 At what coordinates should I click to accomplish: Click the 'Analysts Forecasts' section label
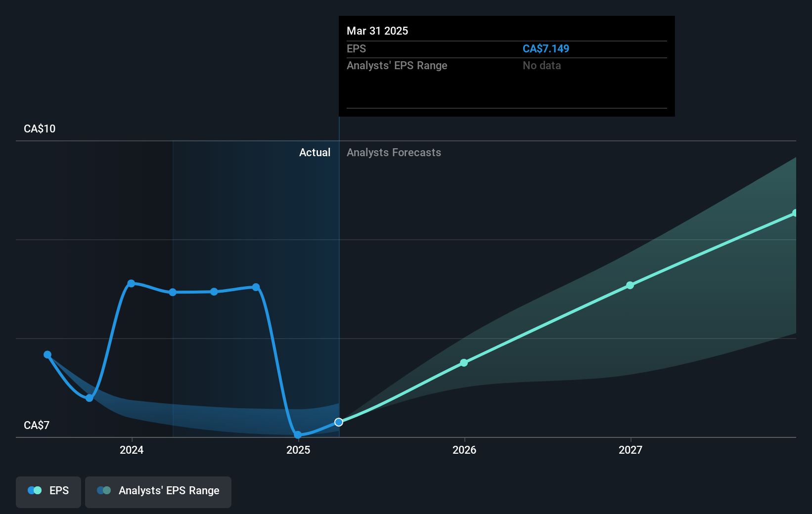[x=394, y=152]
